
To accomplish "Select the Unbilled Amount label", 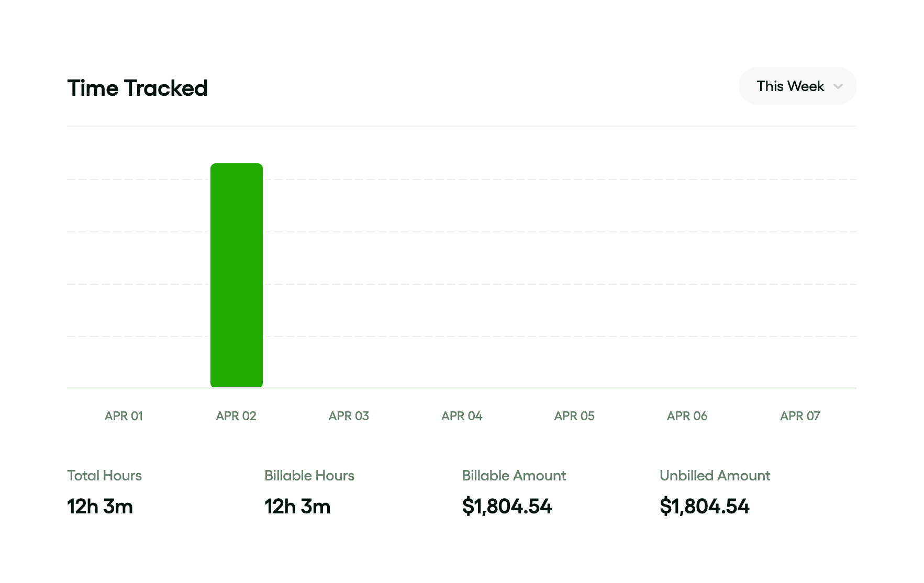I will 715,475.
